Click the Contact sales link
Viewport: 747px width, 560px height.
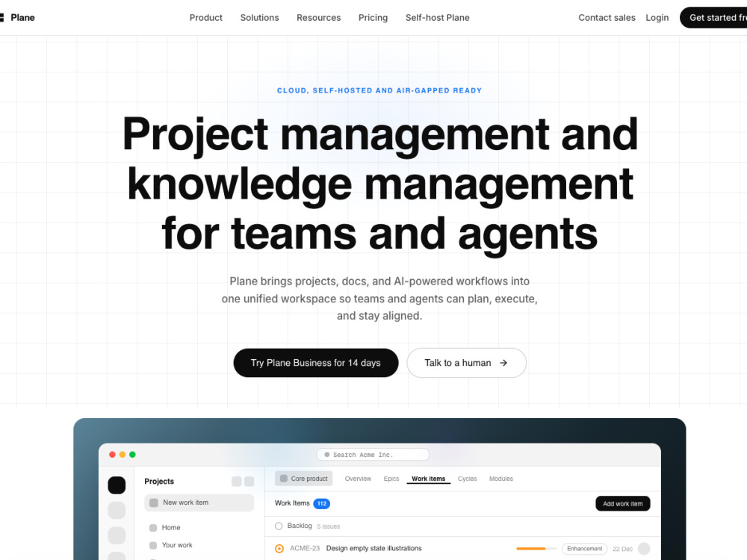607,18
